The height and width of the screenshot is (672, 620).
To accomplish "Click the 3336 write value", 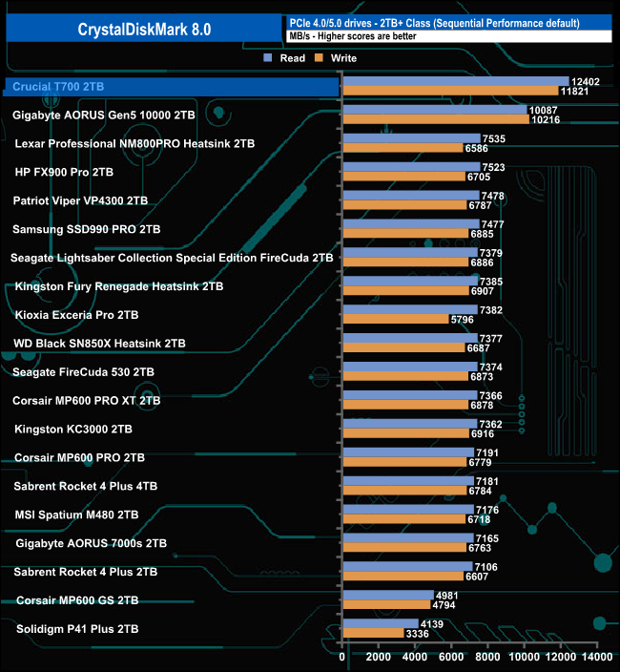I will pyautogui.click(x=417, y=634).
